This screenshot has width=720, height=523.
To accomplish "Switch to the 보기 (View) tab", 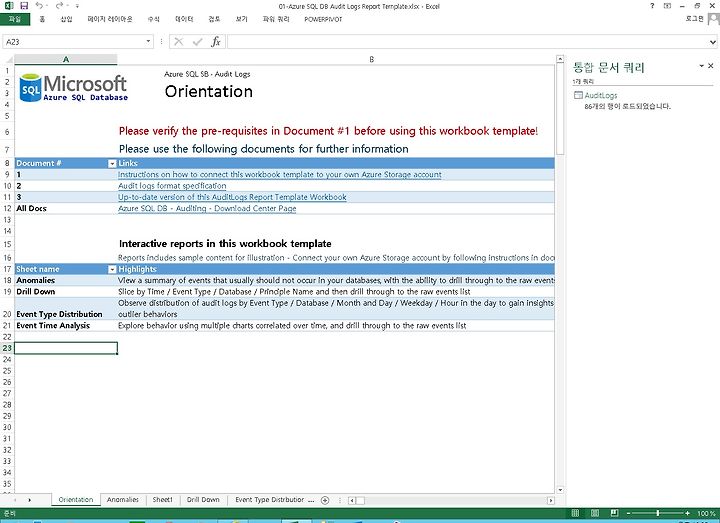I will pyautogui.click(x=242, y=19).
